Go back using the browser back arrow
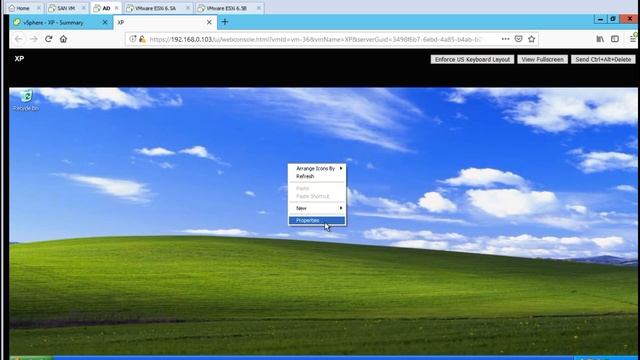The image size is (640, 360). click(19, 39)
